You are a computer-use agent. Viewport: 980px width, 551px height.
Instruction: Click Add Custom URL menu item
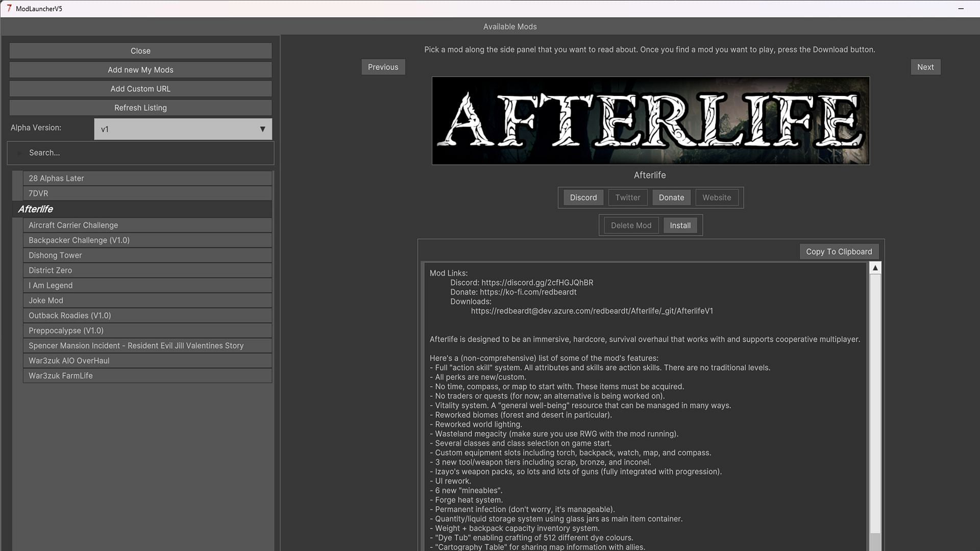point(140,88)
